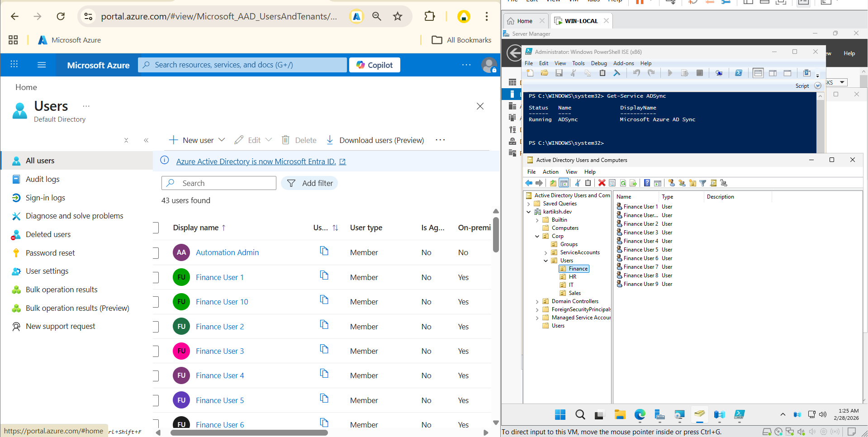
Task: Click Download users (Preview) button
Action: (375, 140)
